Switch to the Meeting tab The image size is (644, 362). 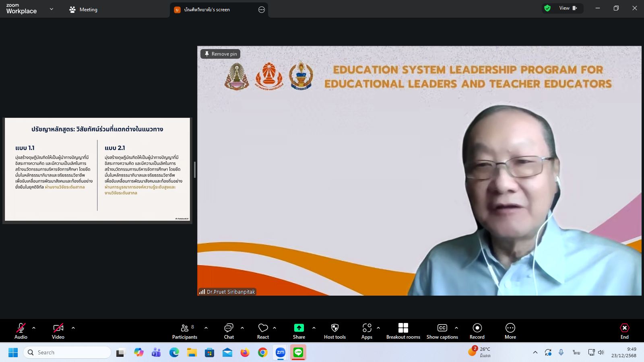pos(83,10)
